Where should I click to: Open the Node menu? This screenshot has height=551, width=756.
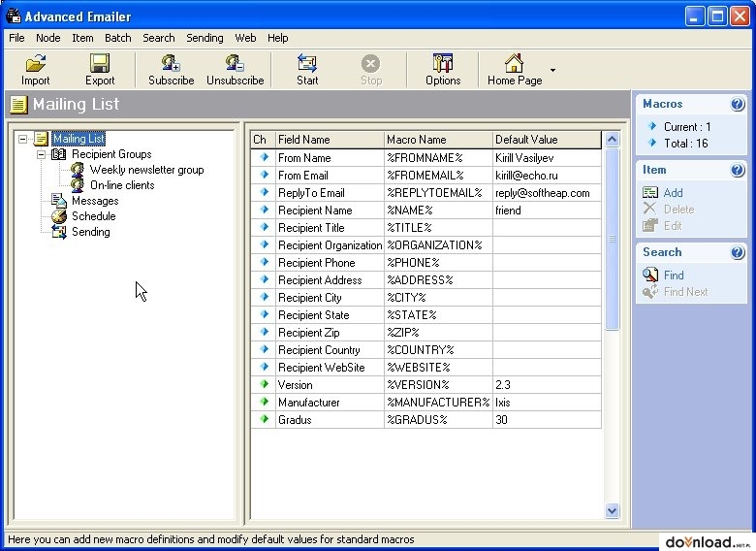point(48,38)
